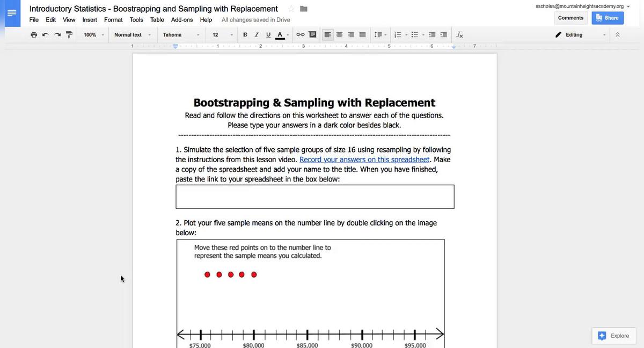The image size is (644, 348).
Task: Star this document
Action: 291,9
